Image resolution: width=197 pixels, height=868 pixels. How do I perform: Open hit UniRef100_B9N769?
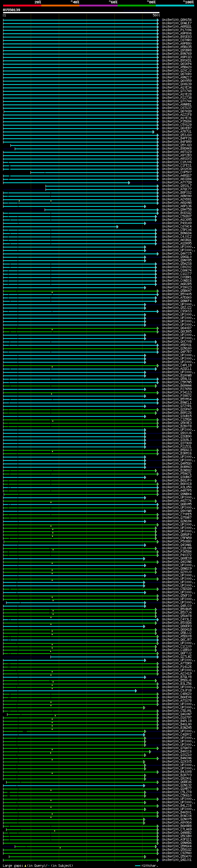[x=177, y=54]
